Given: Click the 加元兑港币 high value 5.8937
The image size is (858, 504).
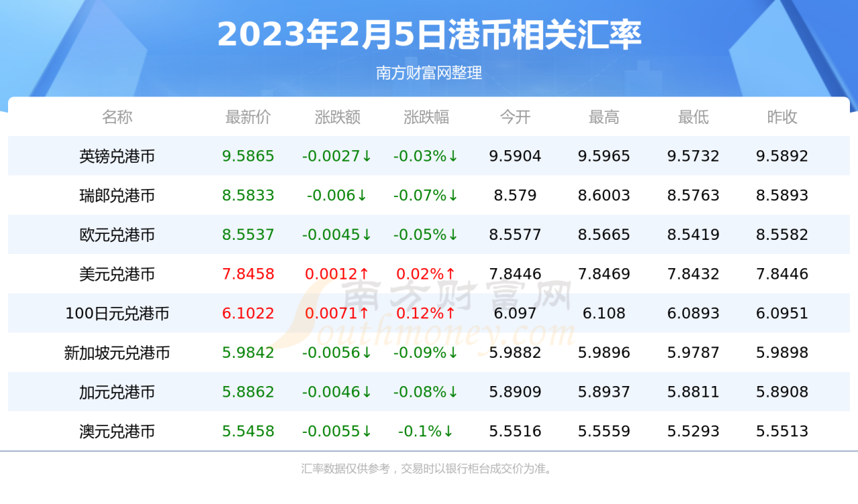Looking at the screenshot, I should [x=603, y=392].
